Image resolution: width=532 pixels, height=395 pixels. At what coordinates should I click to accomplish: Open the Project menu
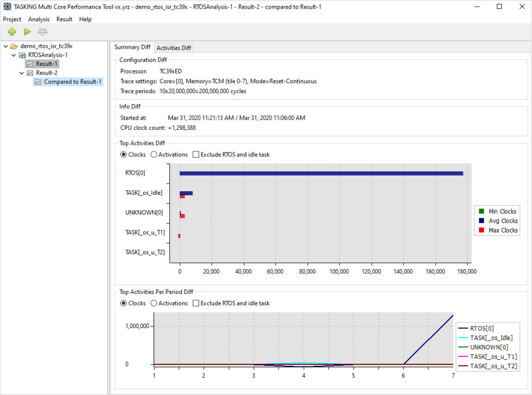click(12, 19)
